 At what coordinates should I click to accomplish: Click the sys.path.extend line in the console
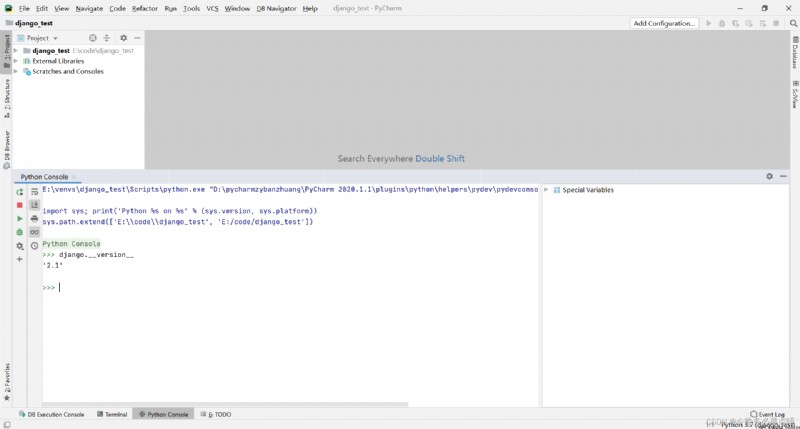click(178, 222)
